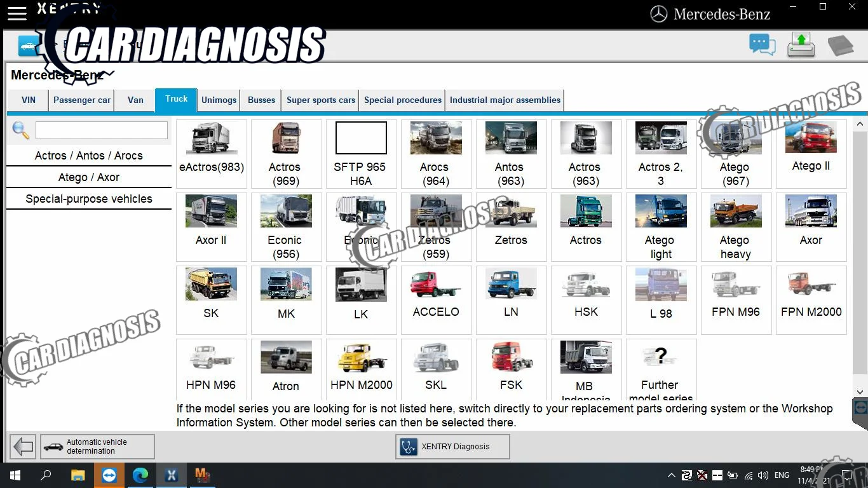Open the Van tab
This screenshot has height=488, width=868.
click(x=135, y=100)
